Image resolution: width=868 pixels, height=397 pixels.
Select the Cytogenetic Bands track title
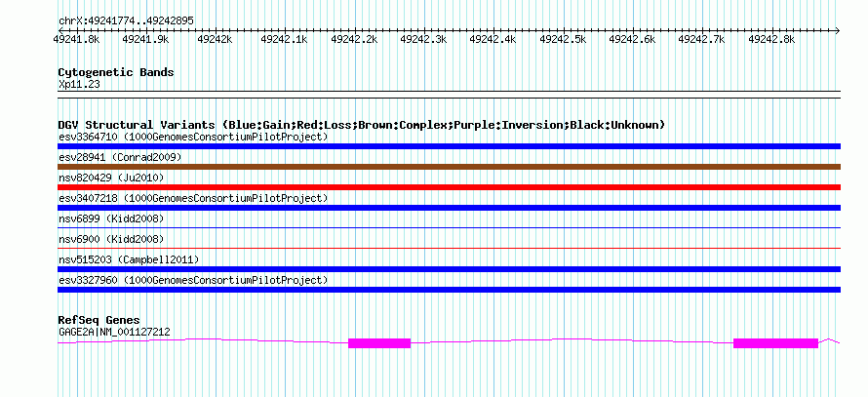(116, 72)
